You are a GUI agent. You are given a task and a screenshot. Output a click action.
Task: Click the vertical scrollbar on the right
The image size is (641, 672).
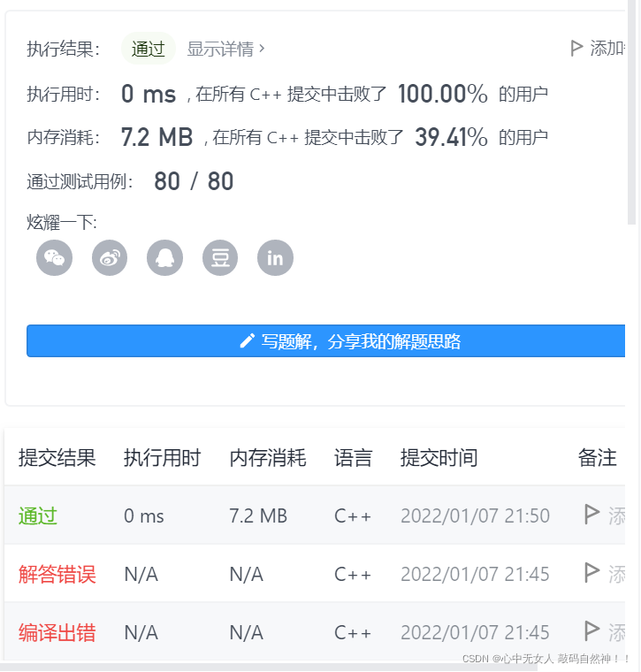tap(632, 112)
